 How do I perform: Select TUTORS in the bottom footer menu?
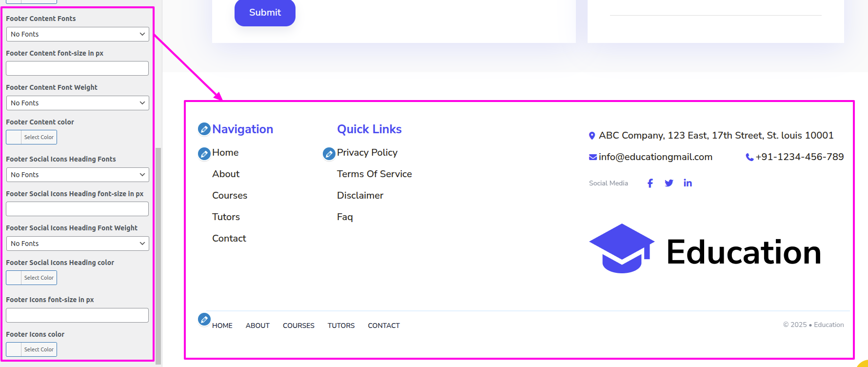(341, 326)
